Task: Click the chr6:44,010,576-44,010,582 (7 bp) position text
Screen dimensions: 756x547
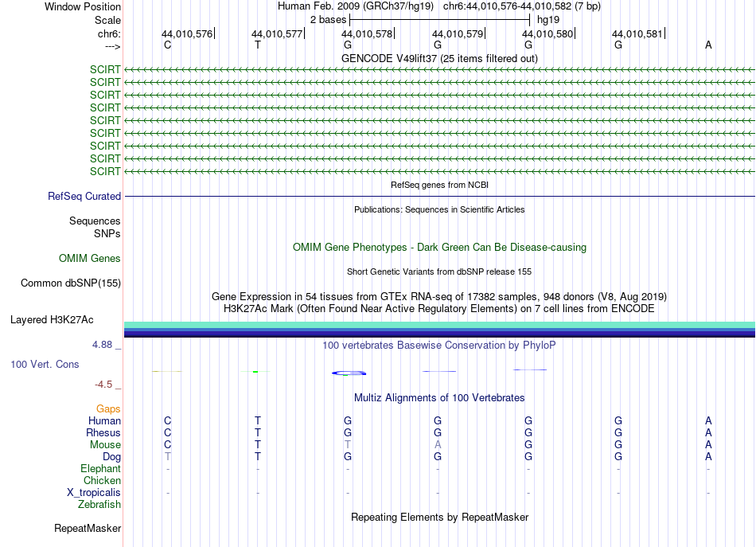Action: tap(522, 6)
